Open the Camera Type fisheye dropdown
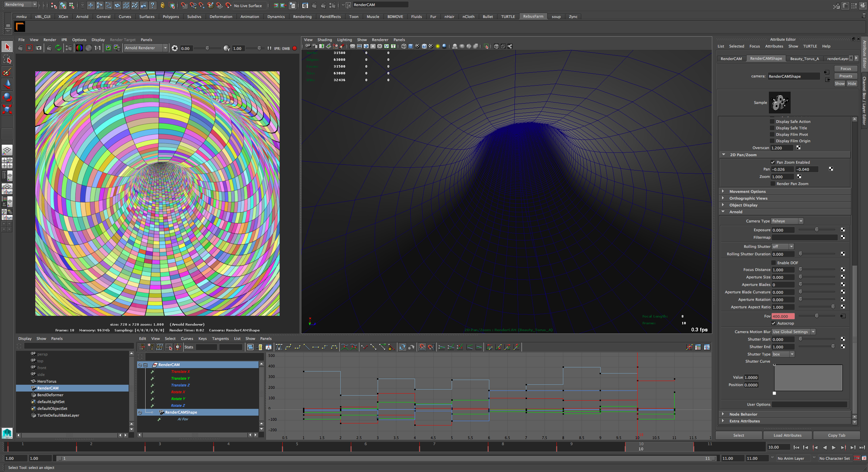 tap(787, 221)
